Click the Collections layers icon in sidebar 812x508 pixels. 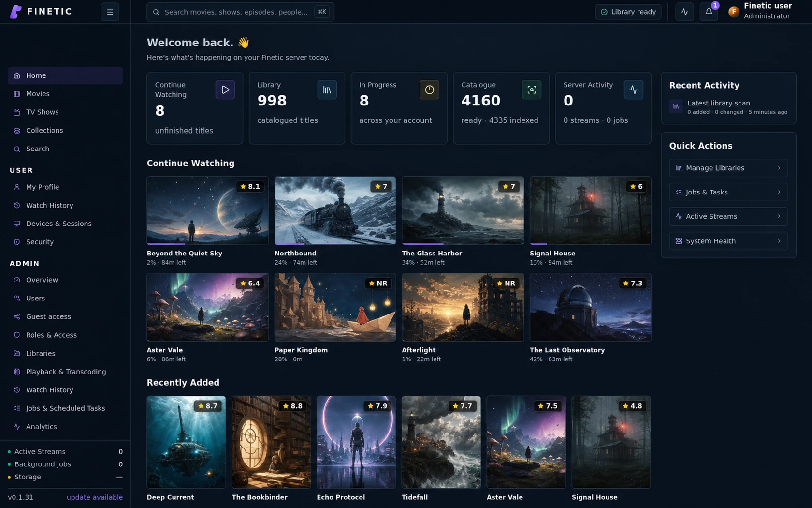17,131
